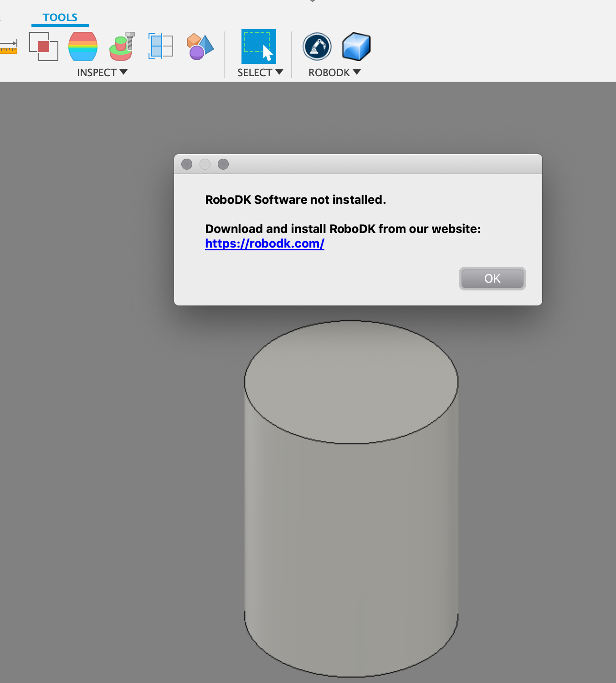Click the blue cube RoboDK icon
The image size is (616, 683).
(x=356, y=47)
